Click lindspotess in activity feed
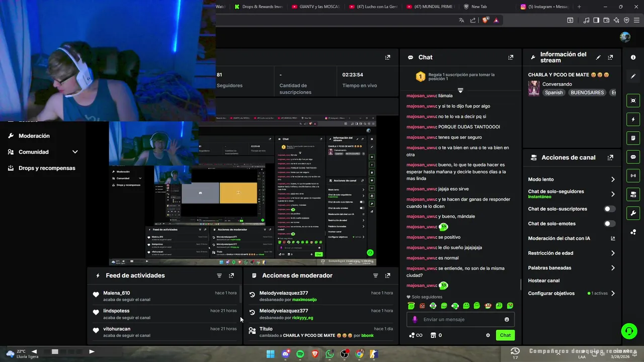The image size is (644, 362). click(x=116, y=311)
